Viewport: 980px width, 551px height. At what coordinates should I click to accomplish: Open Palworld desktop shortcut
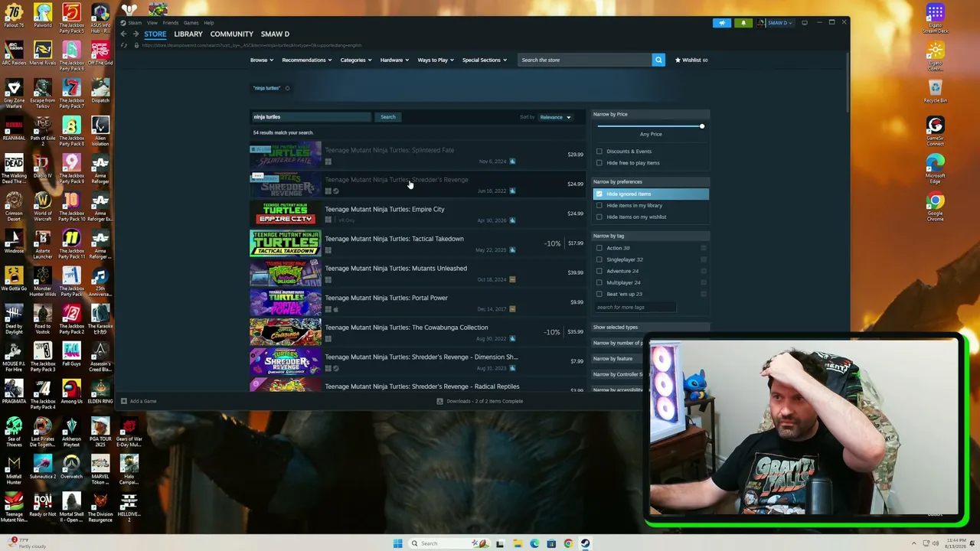(43, 16)
